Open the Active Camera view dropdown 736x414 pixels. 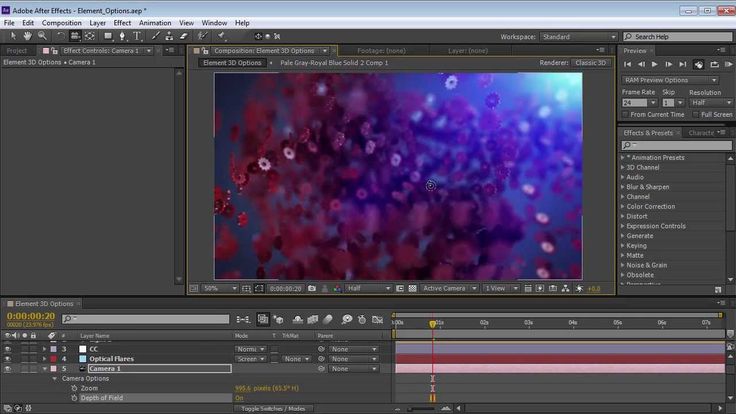(449, 288)
